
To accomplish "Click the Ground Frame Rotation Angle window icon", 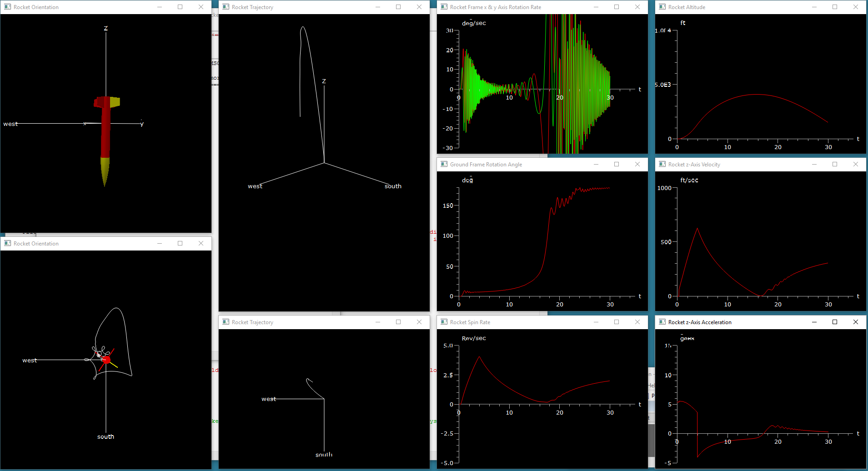I will point(444,164).
